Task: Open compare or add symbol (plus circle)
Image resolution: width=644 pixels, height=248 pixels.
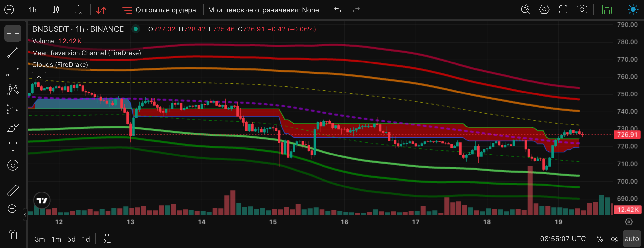Action: 9,10
